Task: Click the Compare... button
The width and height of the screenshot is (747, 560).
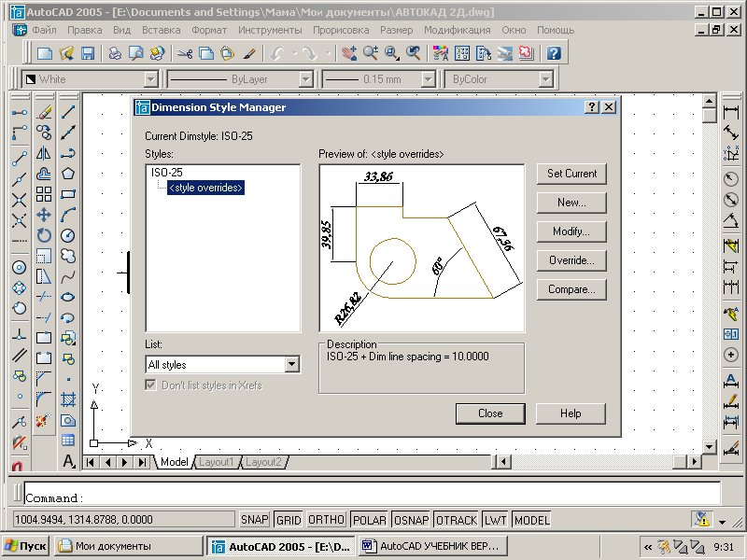Action: point(571,289)
